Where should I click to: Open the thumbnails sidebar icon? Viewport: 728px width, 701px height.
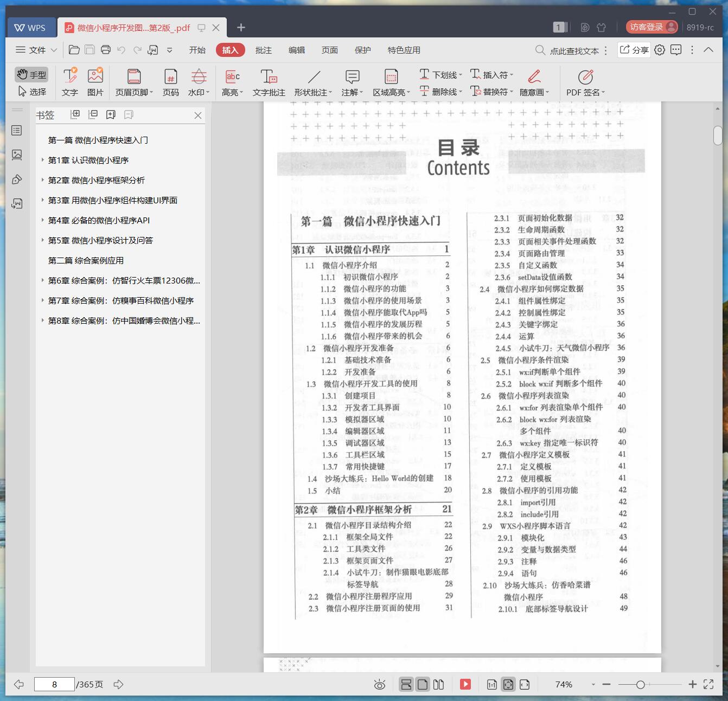[x=17, y=155]
